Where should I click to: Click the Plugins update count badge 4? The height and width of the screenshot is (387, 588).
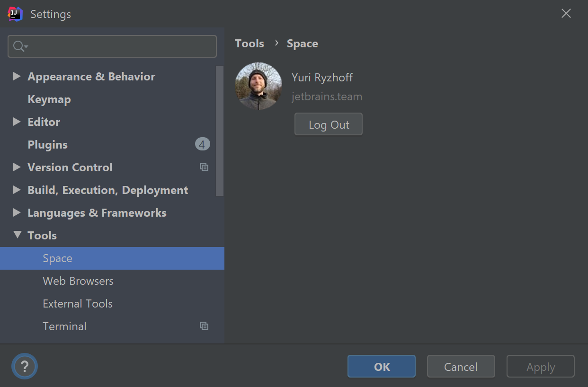click(202, 144)
